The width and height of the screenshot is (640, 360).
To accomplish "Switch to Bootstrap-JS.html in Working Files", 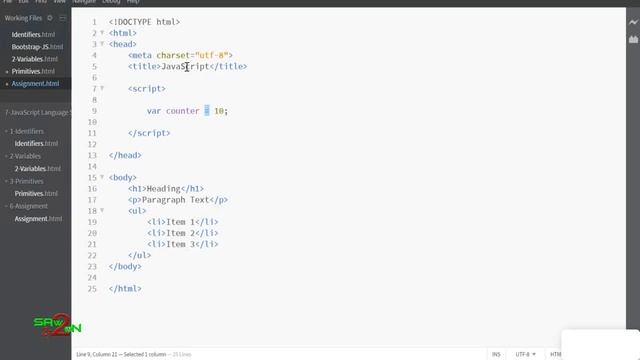I will (37, 47).
